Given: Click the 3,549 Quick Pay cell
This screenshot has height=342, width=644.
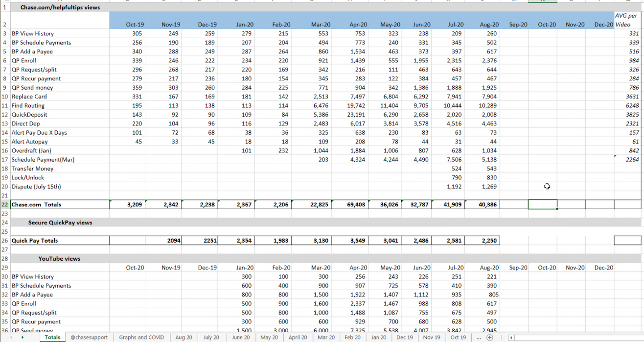Looking at the screenshot, I should (x=349, y=241).
